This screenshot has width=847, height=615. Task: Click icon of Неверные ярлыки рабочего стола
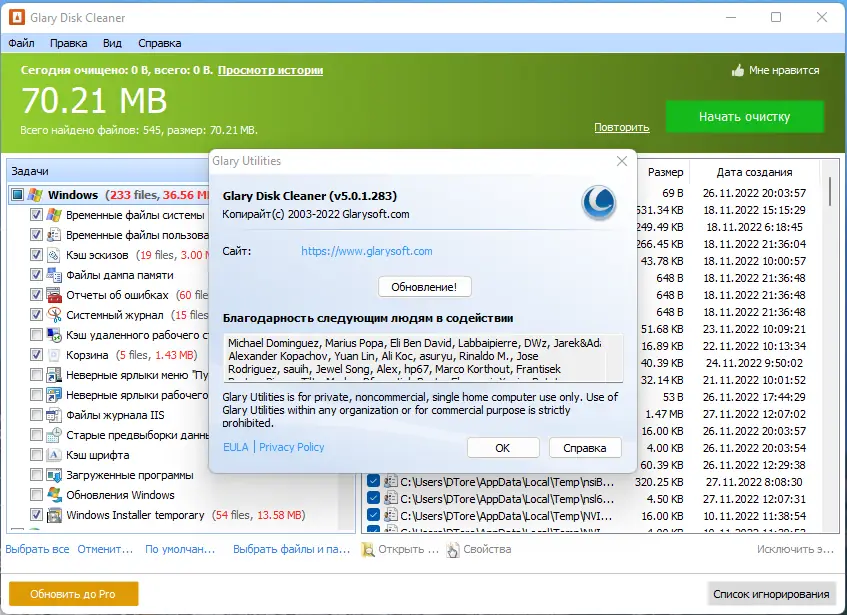pos(53,395)
